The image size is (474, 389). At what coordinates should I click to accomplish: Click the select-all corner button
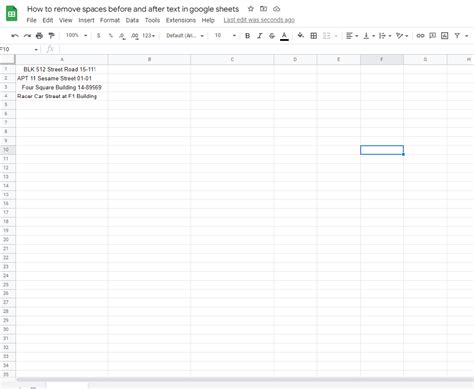(x=7, y=60)
